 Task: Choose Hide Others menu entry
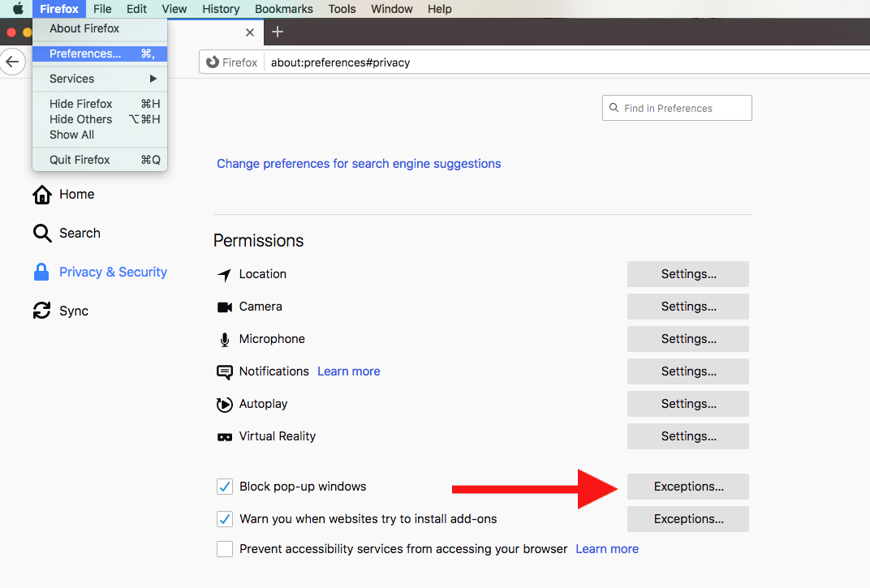click(100, 119)
